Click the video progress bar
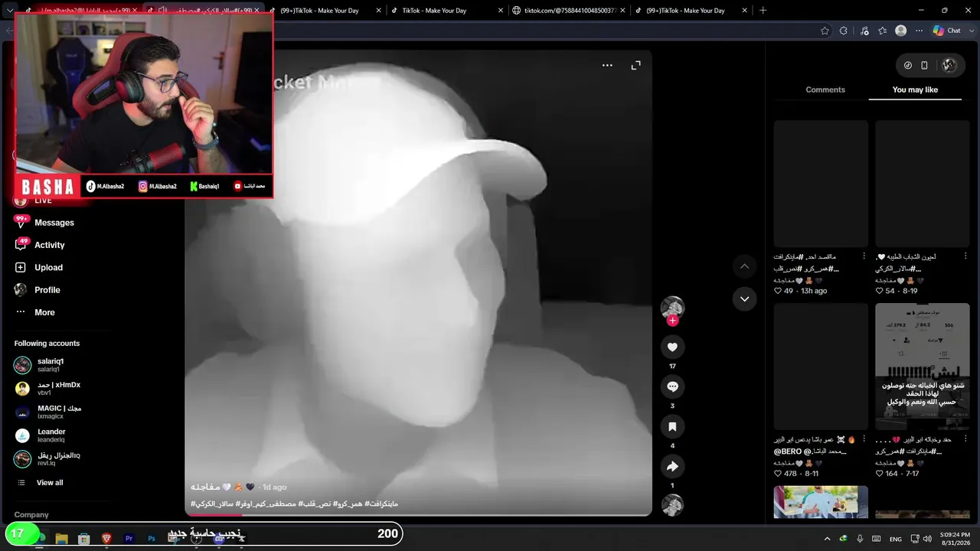Viewport: 980px width, 551px height. point(418,514)
